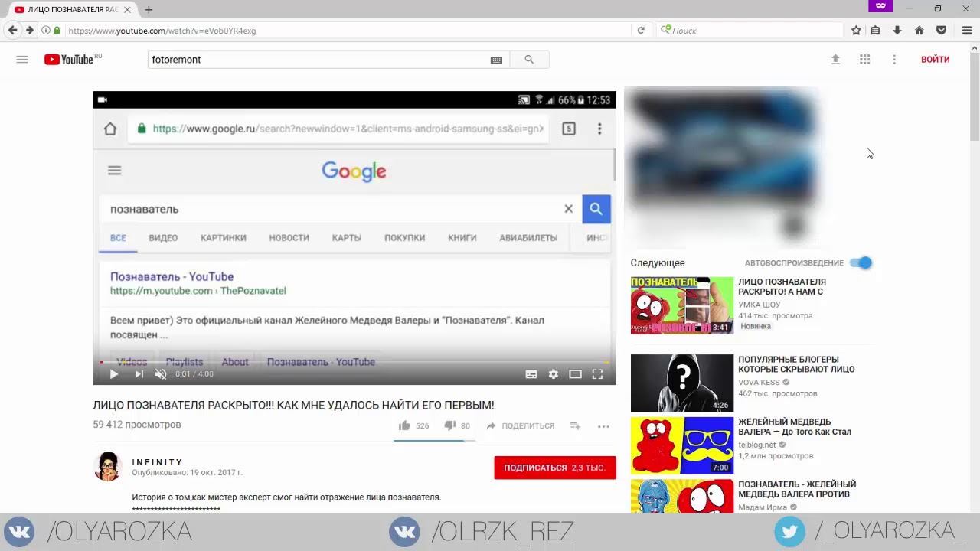Screen dimensions: 980x551
Task: Play the video
Action: tap(113, 374)
